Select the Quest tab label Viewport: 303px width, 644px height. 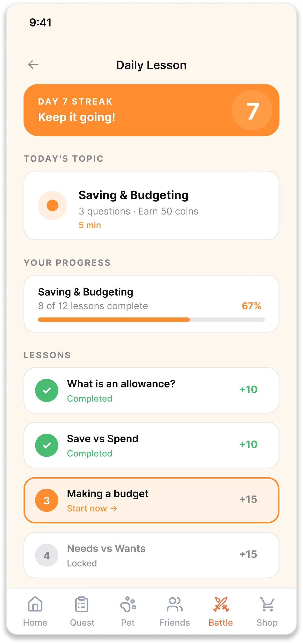[x=82, y=623]
